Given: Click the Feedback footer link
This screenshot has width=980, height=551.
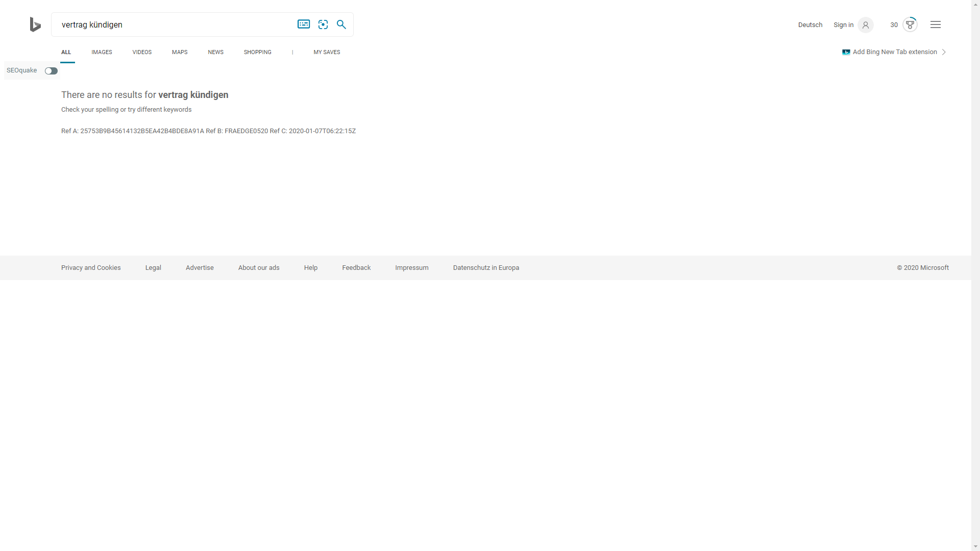Looking at the screenshot, I should point(356,268).
